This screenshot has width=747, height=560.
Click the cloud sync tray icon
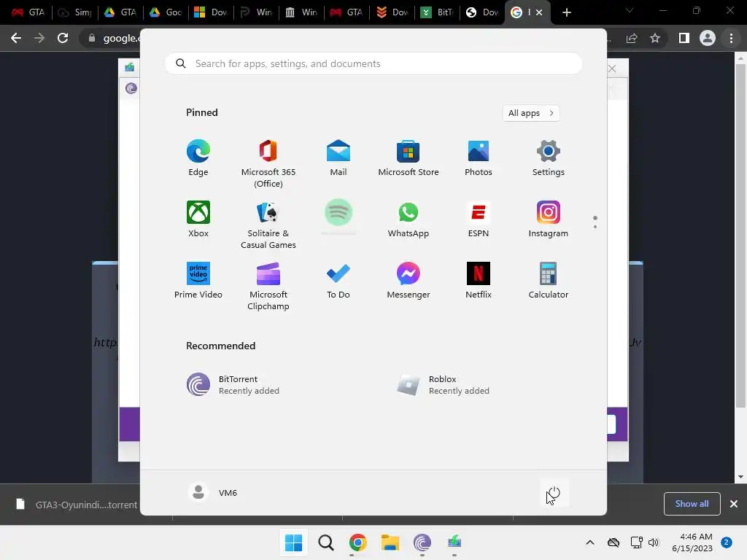(614, 542)
